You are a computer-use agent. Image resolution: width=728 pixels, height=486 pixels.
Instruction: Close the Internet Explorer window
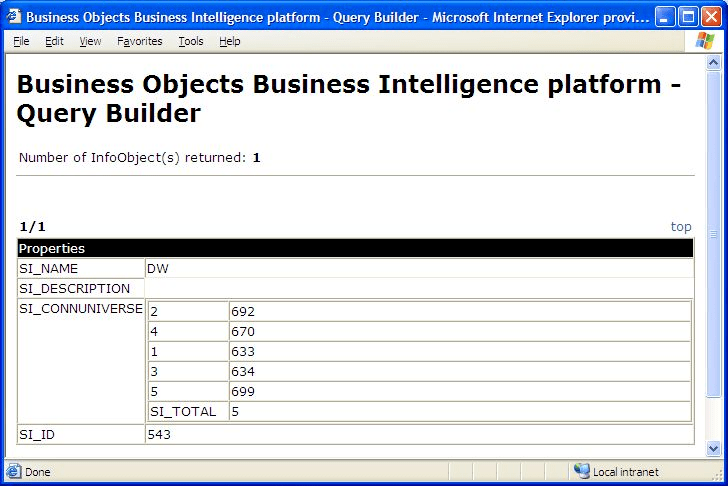(711, 17)
